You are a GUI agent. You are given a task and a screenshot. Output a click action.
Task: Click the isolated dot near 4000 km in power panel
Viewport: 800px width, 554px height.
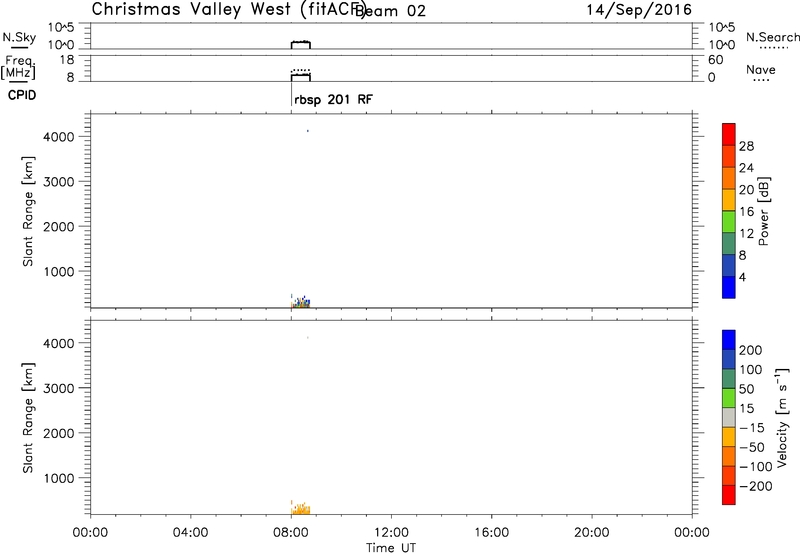click(x=308, y=131)
